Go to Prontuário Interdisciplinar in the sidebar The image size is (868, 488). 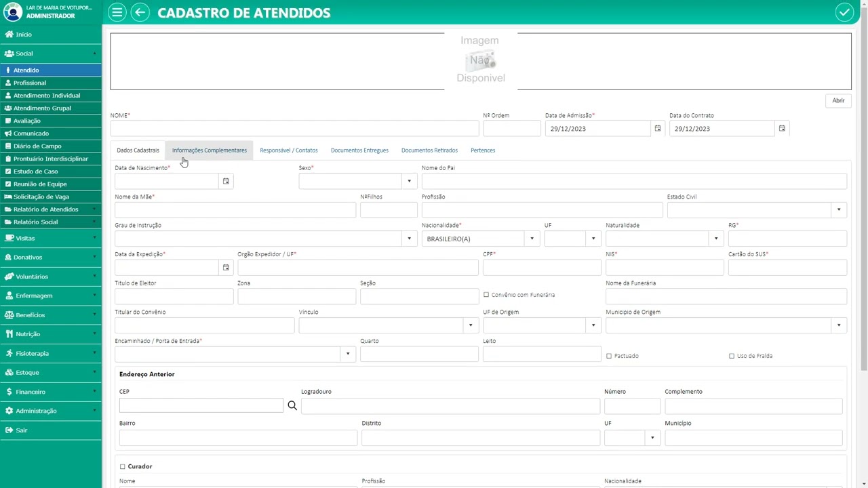51,159
